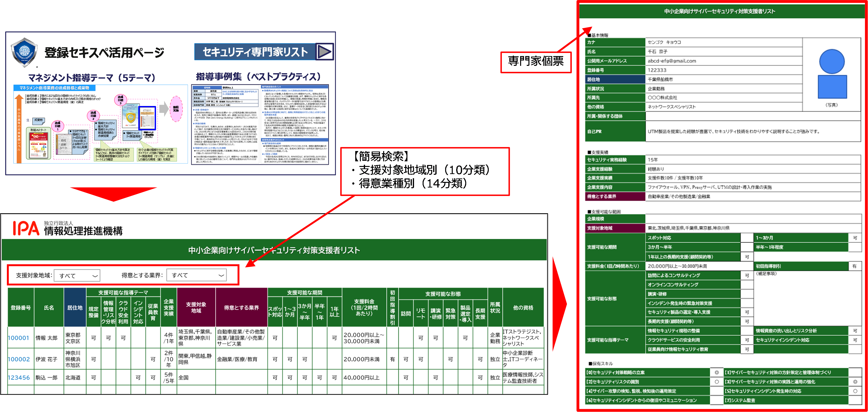Open registration number 123456 link
Viewport: 868px width, 412px height.
coord(19,378)
